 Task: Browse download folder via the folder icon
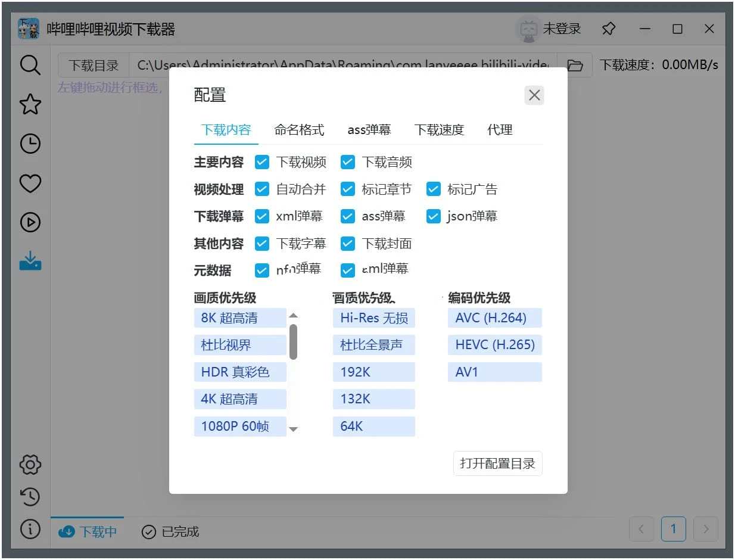(x=575, y=65)
